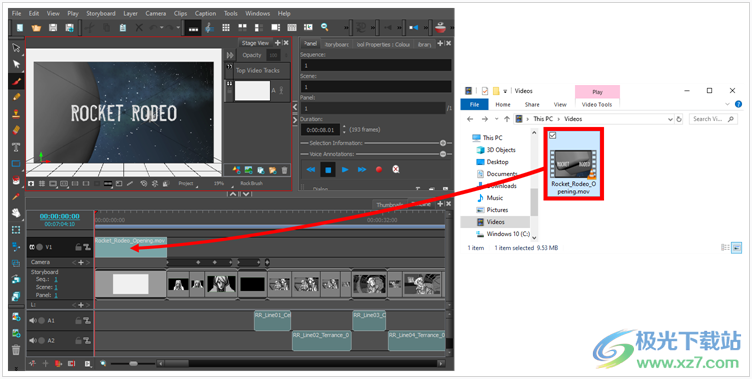Click the Stop button in Panel view
The image size is (752, 379).
pos(328,169)
